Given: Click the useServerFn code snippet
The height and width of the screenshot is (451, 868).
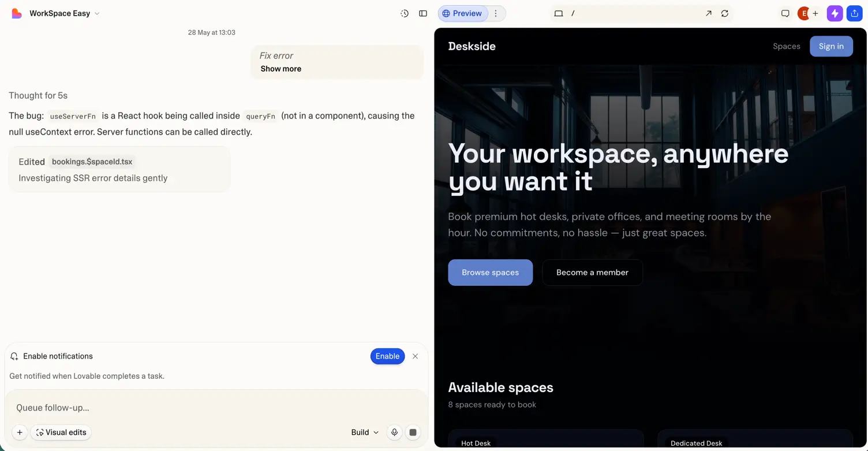Looking at the screenshot, I should (73, 116).
